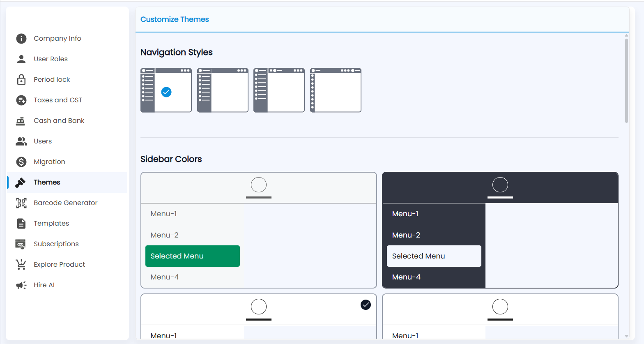Choose the bottom-right sidebar color card
This screenshot has height=344, width=644.
[x=500, y=316]
